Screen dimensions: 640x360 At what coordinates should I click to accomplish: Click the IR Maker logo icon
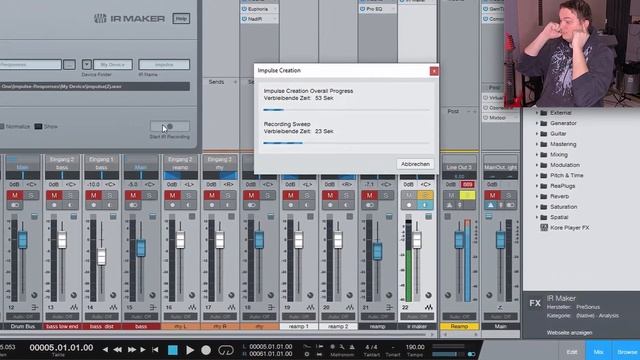(x=100, y=18)
